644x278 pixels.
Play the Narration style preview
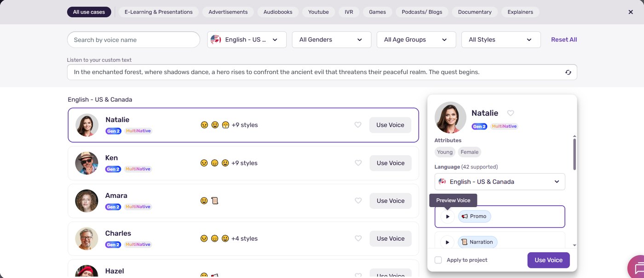pos(448,242)
